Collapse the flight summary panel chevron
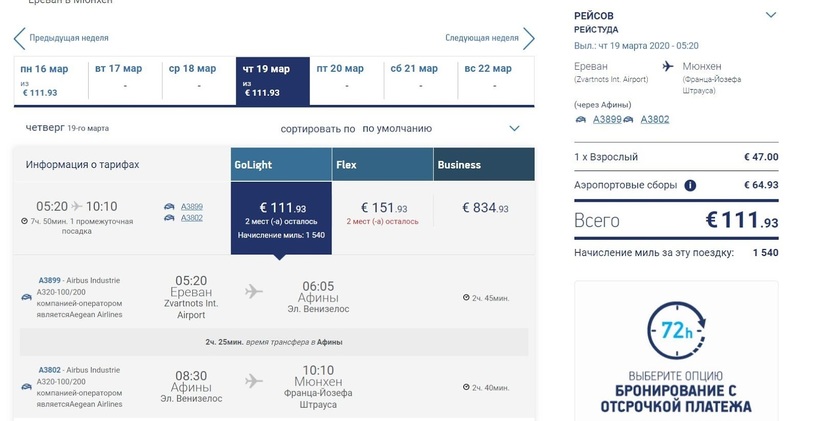This screenshot has width=820, height=421. point(770,15)
